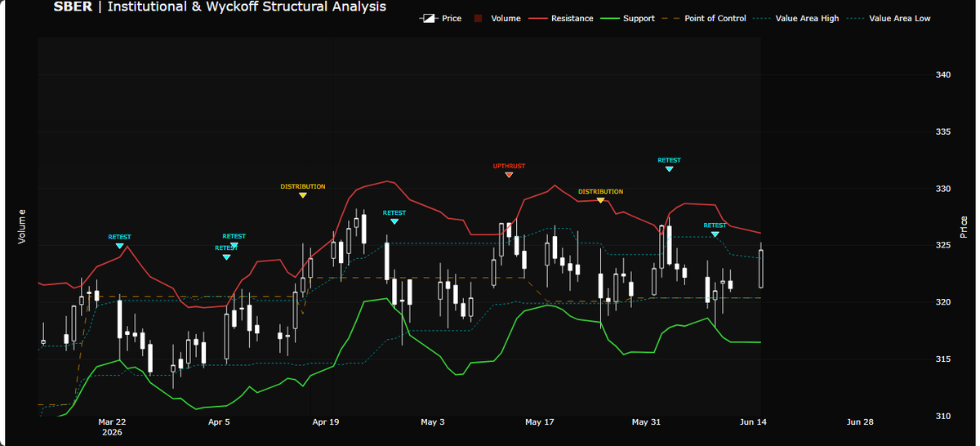
Task: Click the 310 price axis label
Action: point(943,416)
